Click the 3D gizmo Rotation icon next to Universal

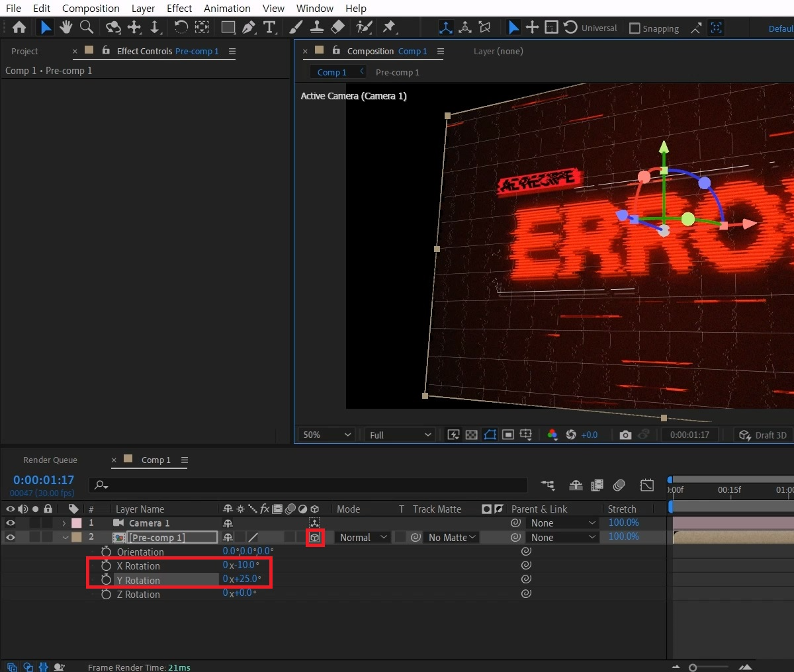pos(571,28)
